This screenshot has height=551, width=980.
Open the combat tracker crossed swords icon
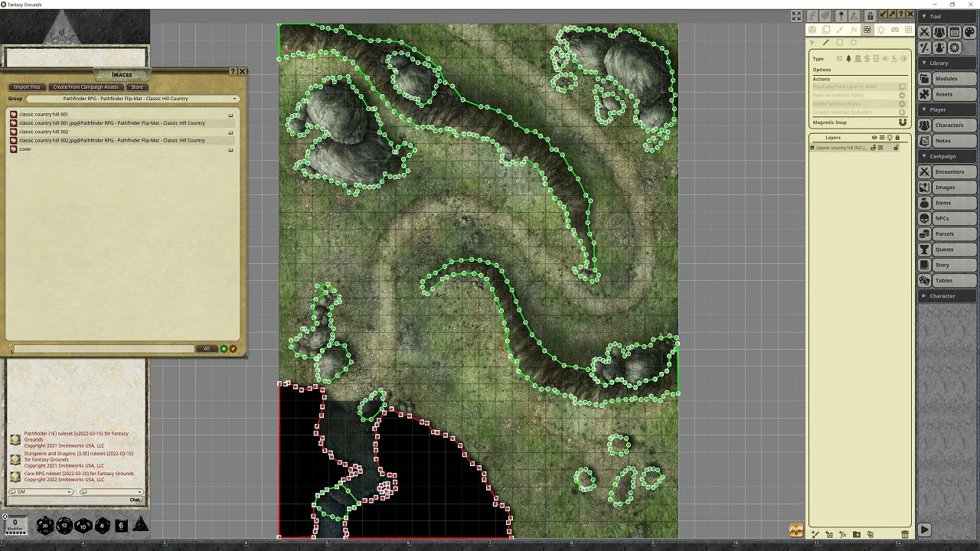click(925, 32)
